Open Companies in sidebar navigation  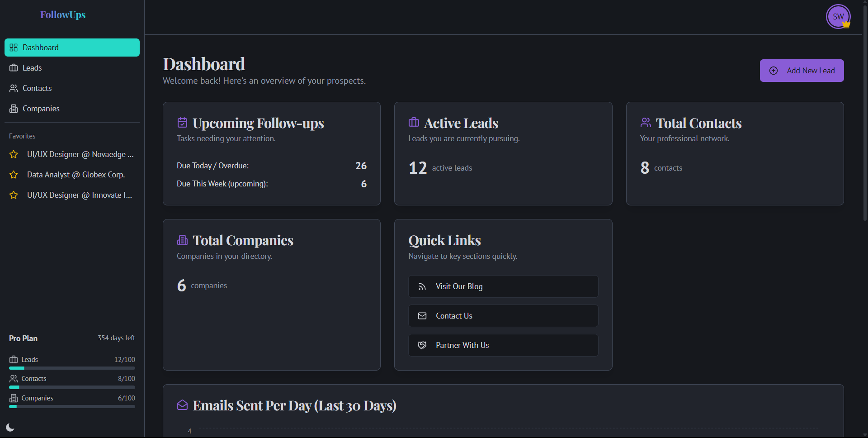click(x=72, y=109)
